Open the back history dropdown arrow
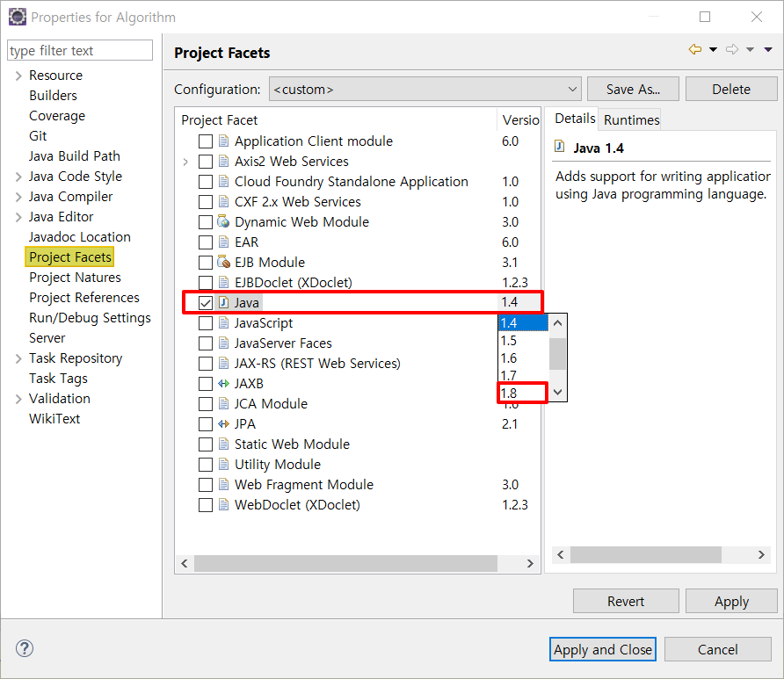Screen dimensions: 784x679 pyautogui.click(x=714, y=49)
